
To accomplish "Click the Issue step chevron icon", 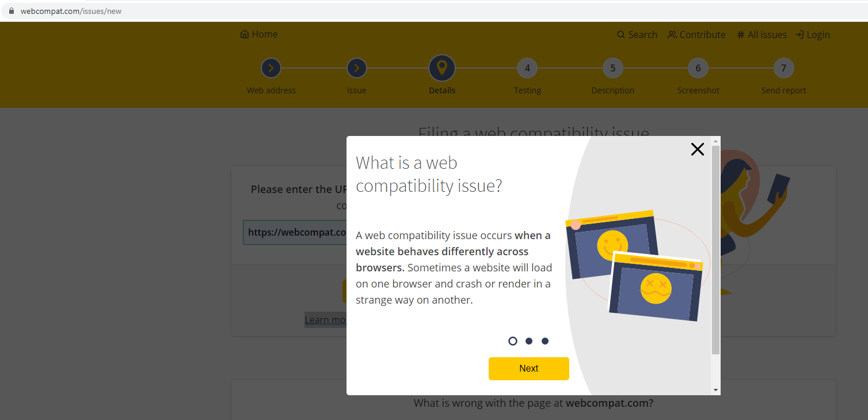I will (x=357, y=67).
